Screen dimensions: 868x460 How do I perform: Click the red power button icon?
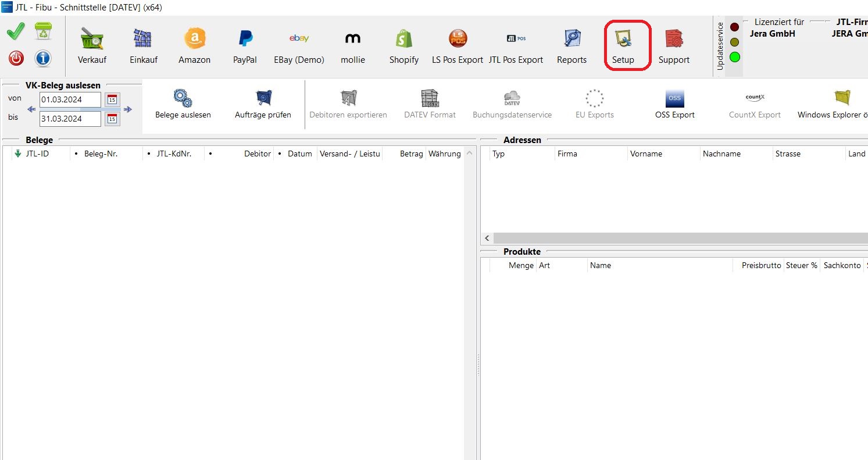(x=16, y=58)
